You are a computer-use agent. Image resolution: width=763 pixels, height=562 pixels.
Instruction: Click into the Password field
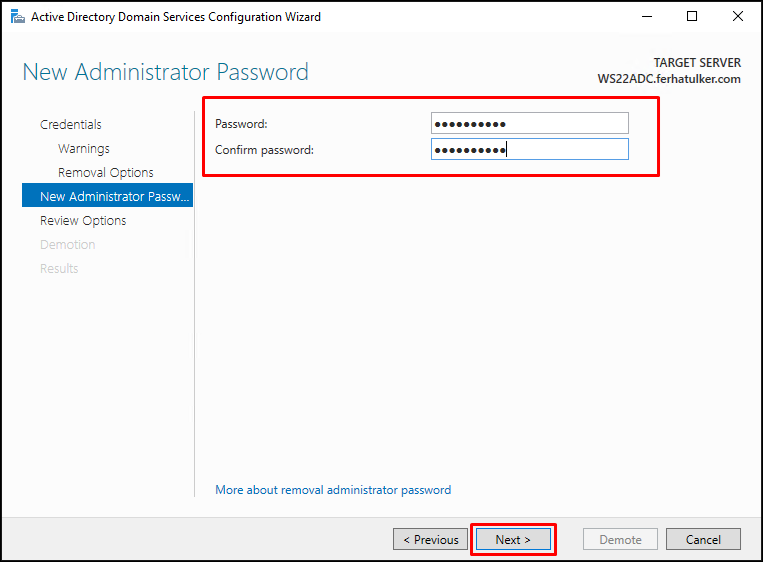(529, 123)
